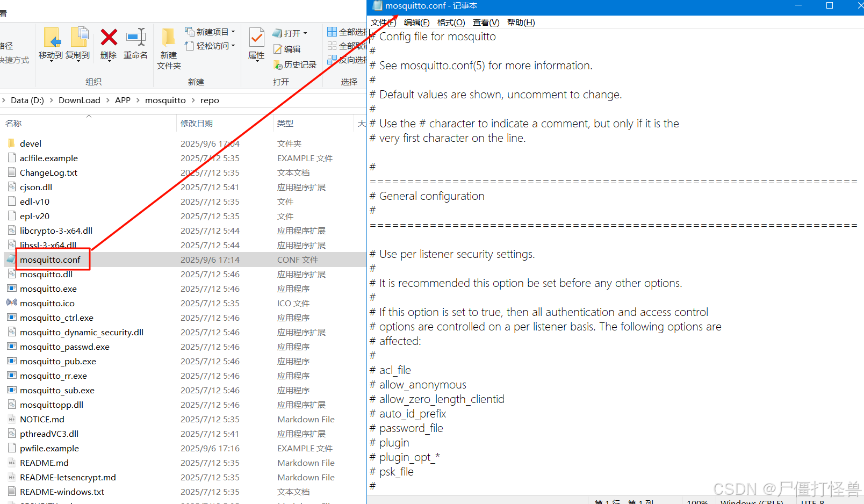Sort by Date modified (修改日期) header

pyautogui.click(x=196, y=123)
